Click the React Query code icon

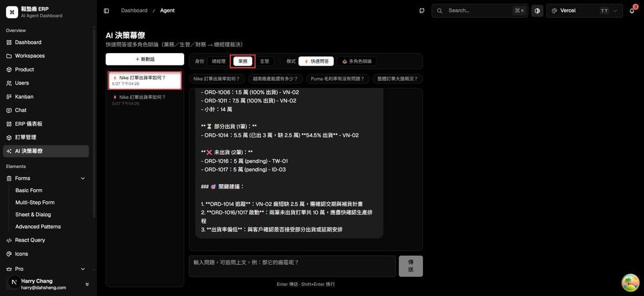(x=9, y=240)
